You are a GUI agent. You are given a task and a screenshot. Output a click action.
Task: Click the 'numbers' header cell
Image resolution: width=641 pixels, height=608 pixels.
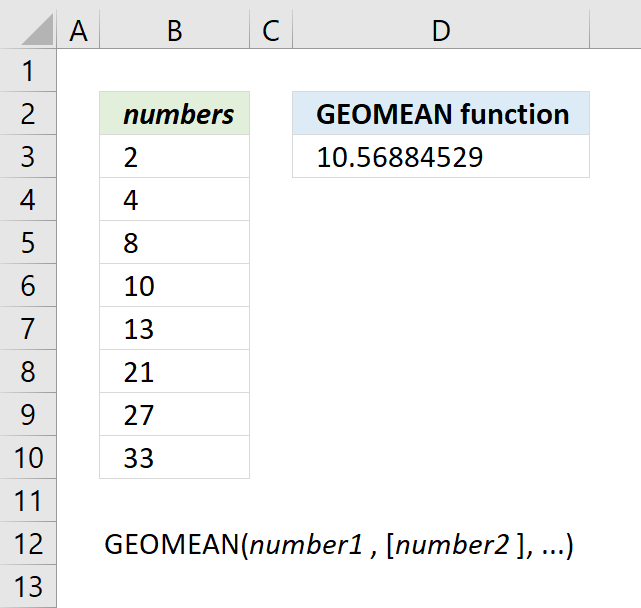[x=175, y=113]
